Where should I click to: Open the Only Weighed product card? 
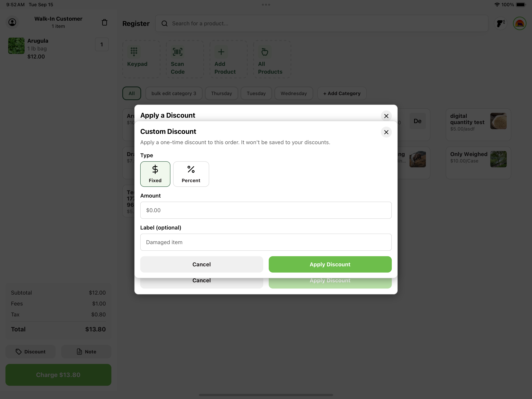478,163
